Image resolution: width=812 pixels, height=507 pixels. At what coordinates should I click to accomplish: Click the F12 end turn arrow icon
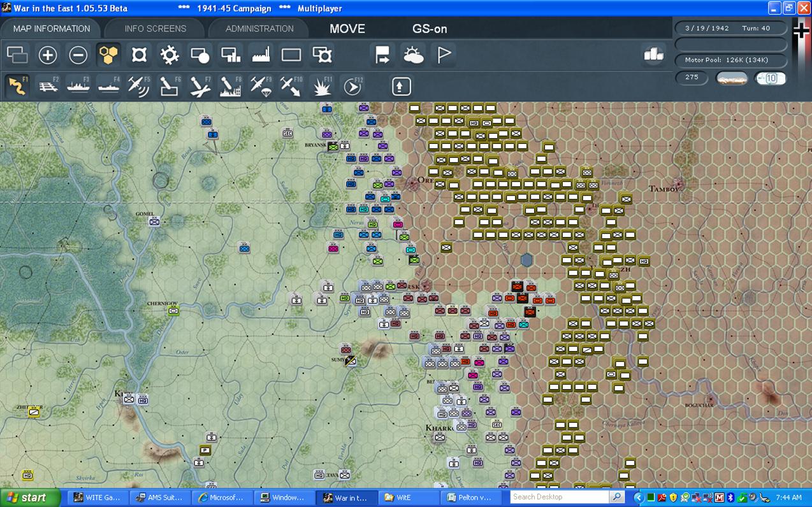click(x=352, y=87)
